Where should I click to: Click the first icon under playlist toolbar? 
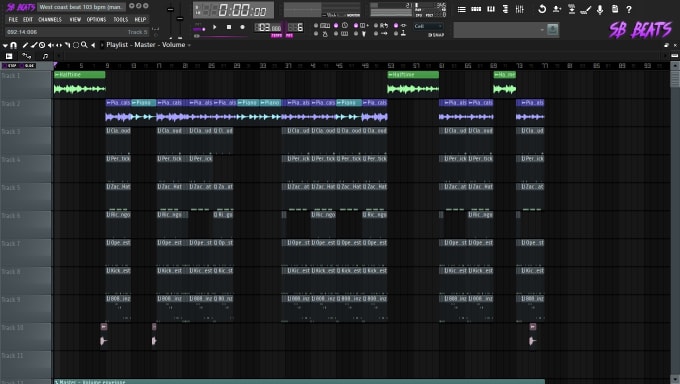[x=9, y=56]
